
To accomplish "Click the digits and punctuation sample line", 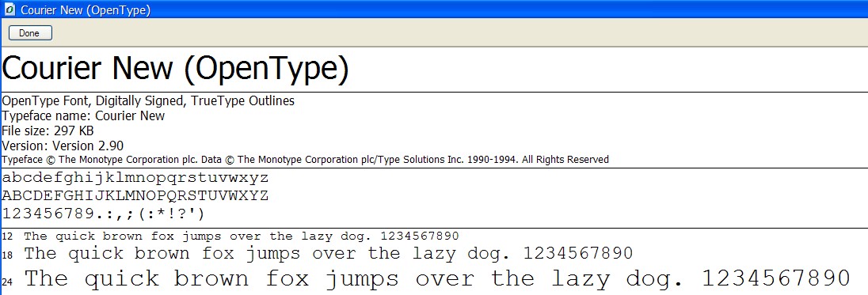I will tap(104, 214).
